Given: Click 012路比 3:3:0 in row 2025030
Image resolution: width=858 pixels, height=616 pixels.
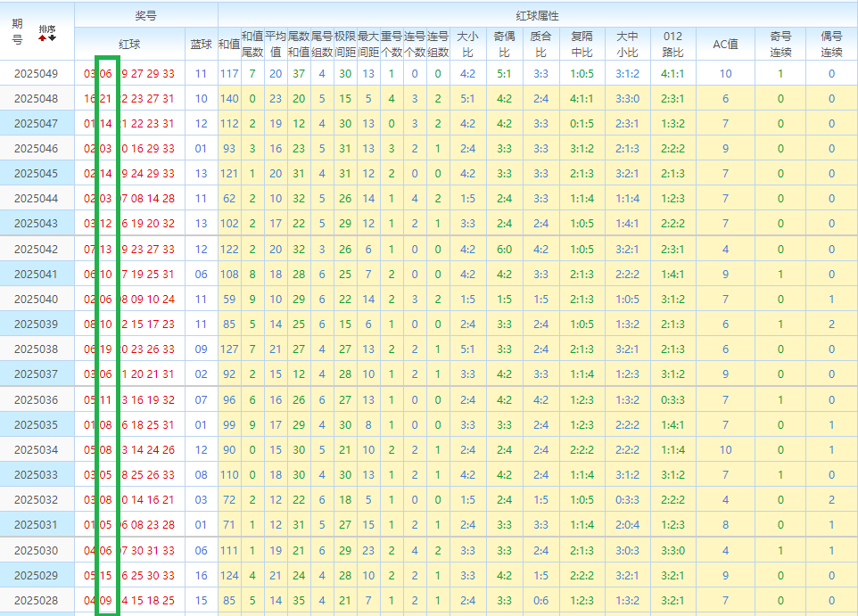Looking at the screenshot, I should (672, 550).
